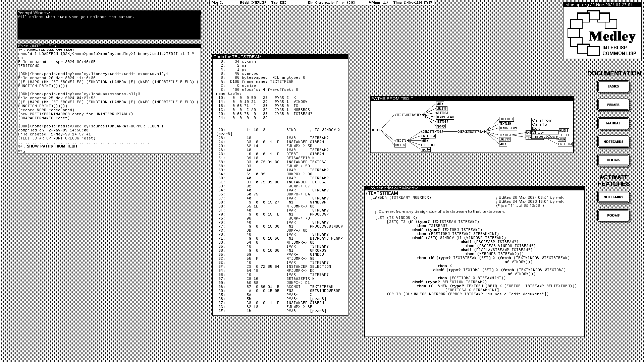Select the GETTOBJ graph node
644x362 pixels.
coord(442,113)
